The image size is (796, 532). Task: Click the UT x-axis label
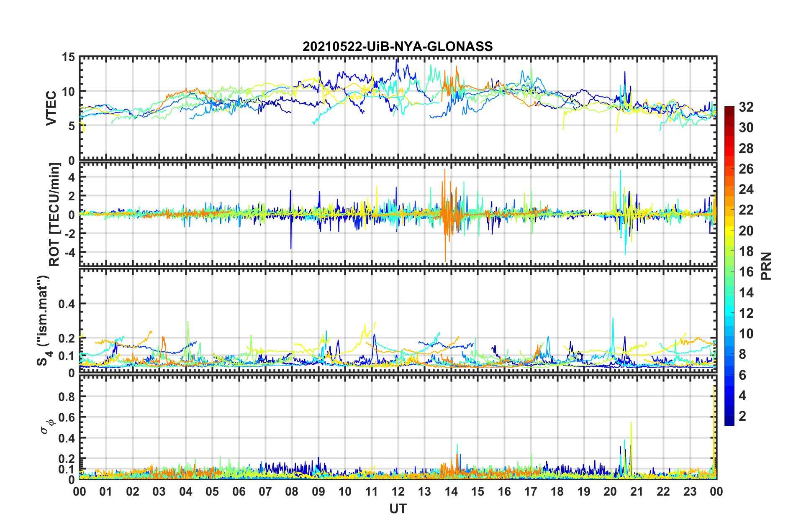point(398,509)
